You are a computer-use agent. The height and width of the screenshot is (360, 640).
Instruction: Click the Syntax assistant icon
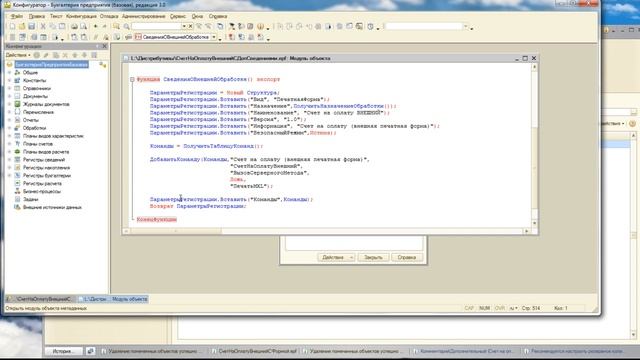pos(232,27)
